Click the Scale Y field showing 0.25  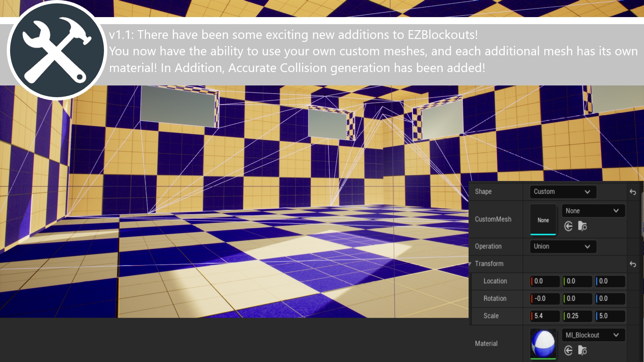578,316
